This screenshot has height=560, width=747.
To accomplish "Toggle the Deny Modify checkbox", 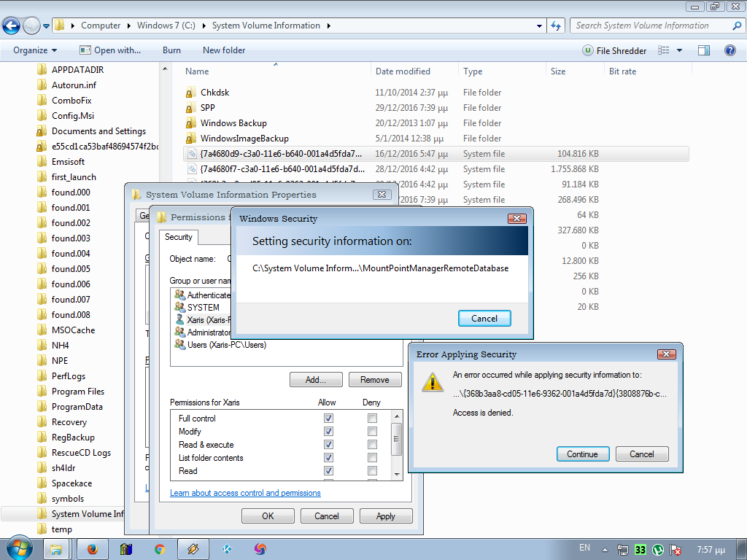I will [x=372, y=432].
